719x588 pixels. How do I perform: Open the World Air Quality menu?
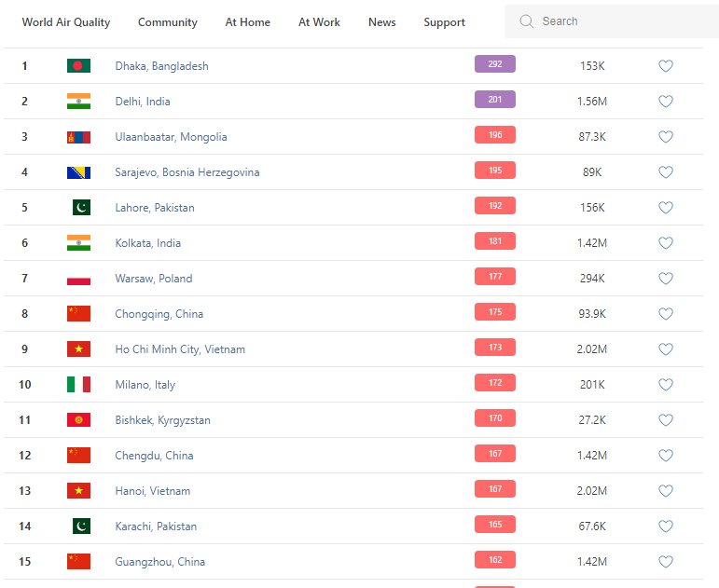[65, 22]
